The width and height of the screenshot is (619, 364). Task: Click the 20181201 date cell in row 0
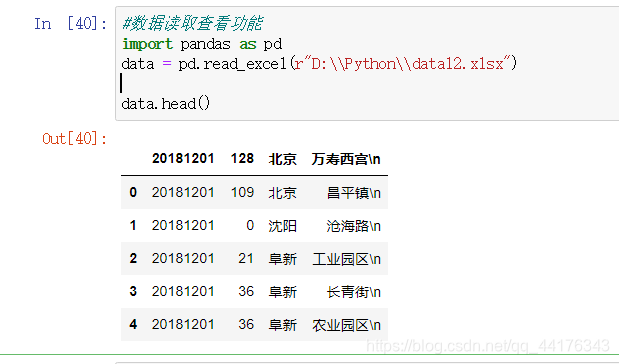[183, 192]
